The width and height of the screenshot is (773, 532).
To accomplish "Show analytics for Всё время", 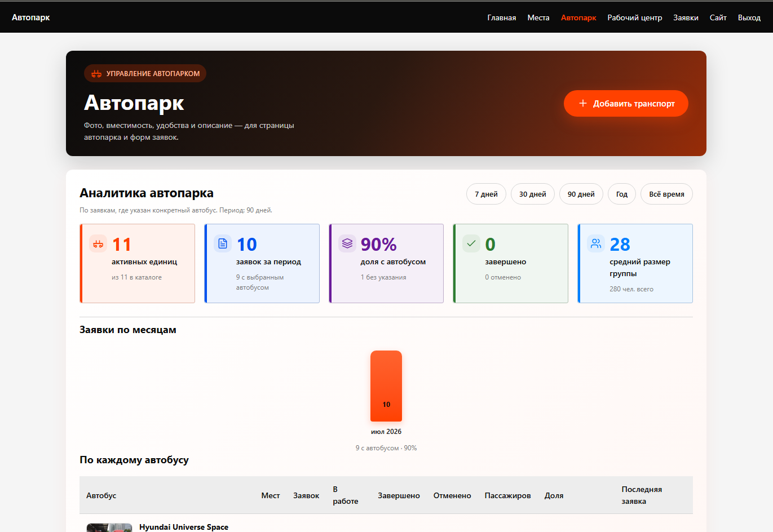I will pos(666,194).
